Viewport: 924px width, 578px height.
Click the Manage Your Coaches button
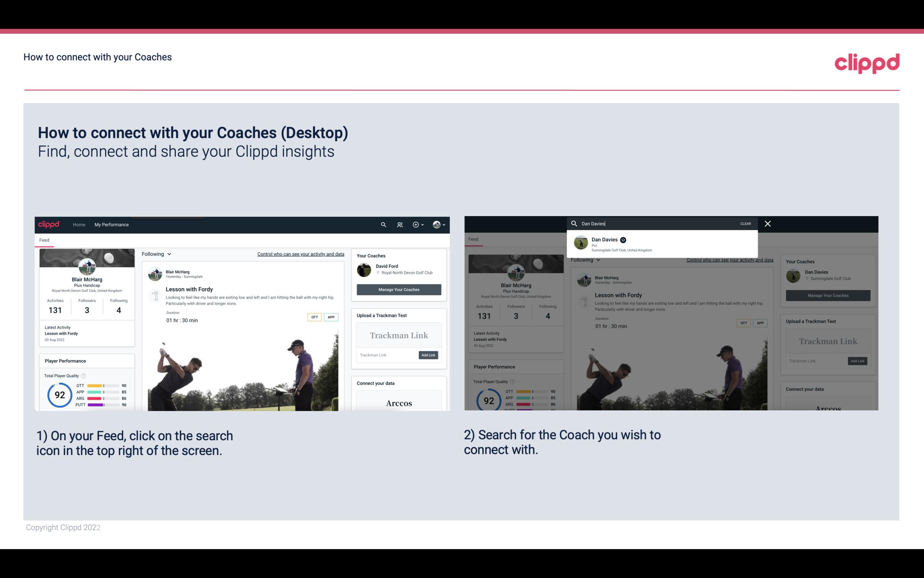pos(399,289)
